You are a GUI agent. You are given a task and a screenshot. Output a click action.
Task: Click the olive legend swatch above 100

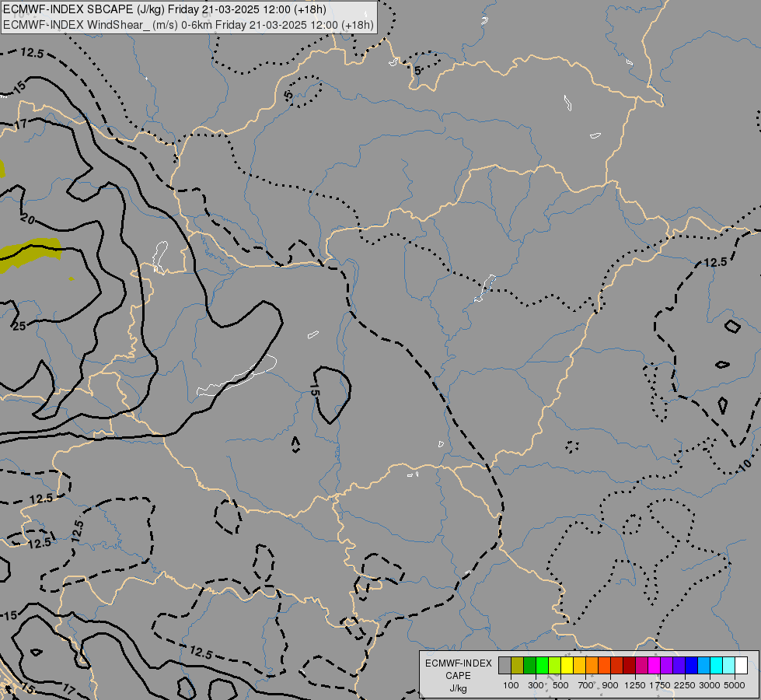click(518, 666)
